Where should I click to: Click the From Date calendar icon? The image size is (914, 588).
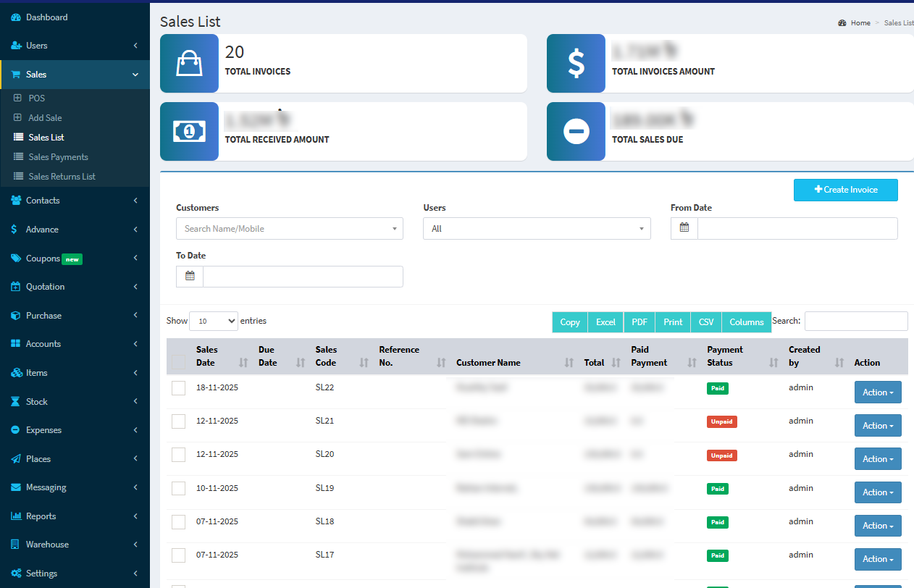[x=684, y=228]
